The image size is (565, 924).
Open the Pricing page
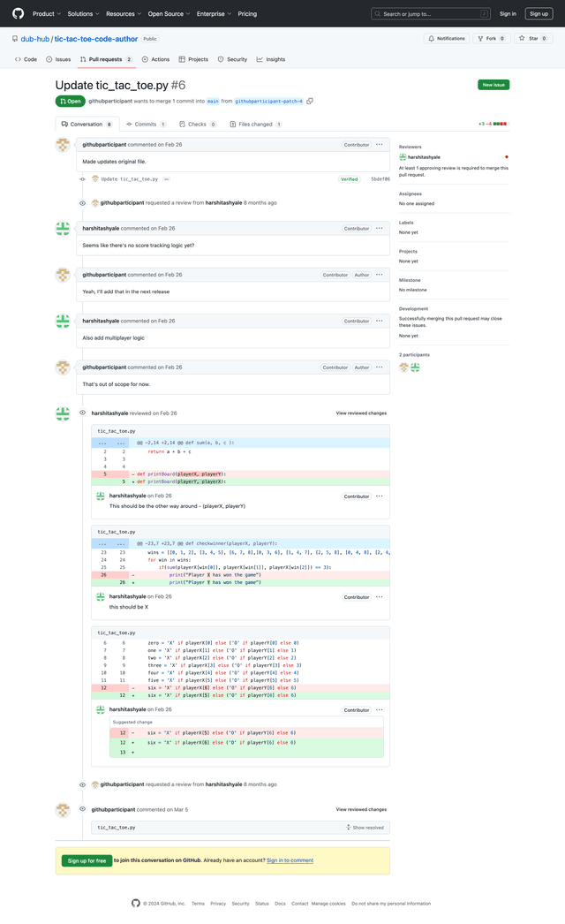(247, 13)
